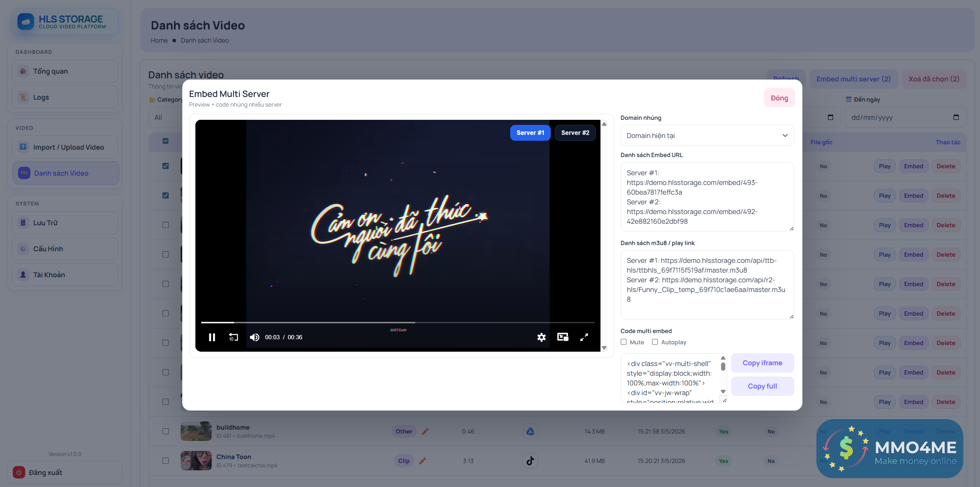Check the buildhome row checkbox
The width and height of the screenshot is (980, 487).
[166, 431]
